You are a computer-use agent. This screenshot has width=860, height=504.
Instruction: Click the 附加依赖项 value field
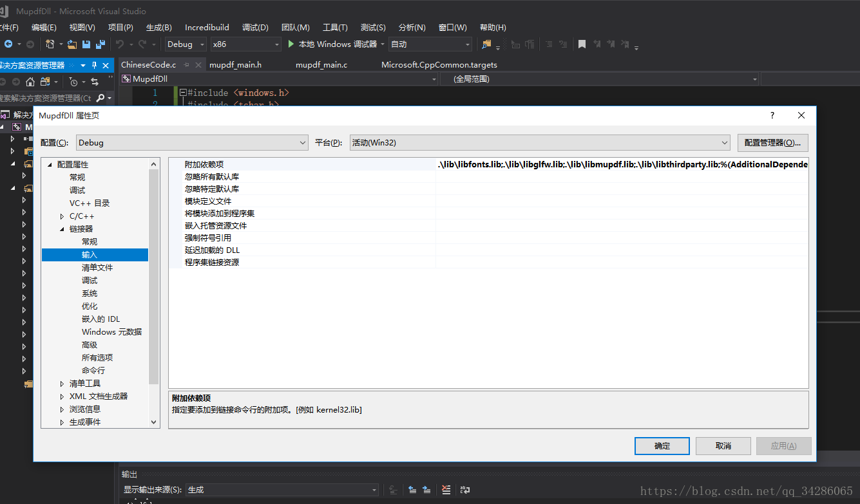click(x=622, y=165)
